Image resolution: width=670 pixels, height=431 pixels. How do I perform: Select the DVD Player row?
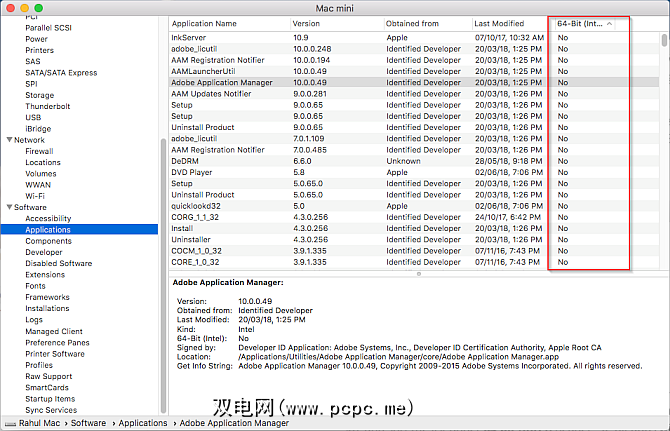coord(414,172)
